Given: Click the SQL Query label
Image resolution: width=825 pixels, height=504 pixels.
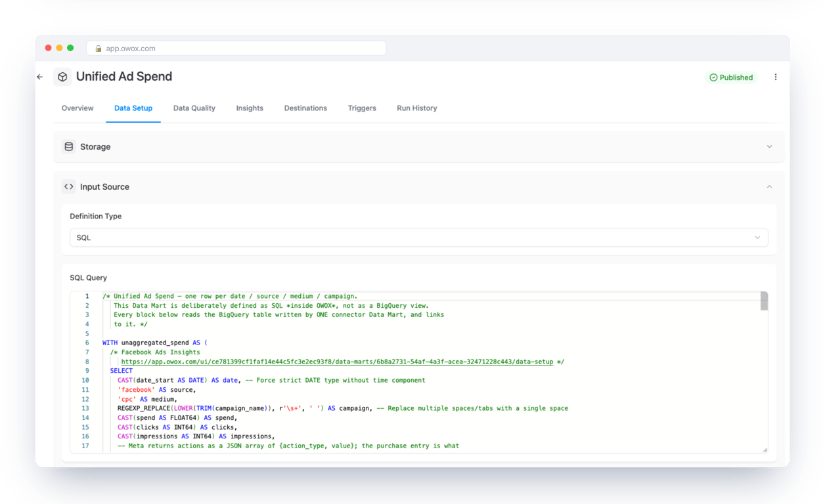Looking at the screenshot, I should click(89, 278).
